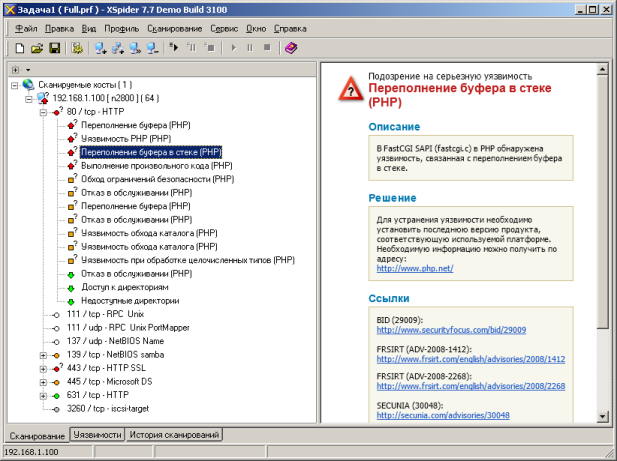Select the 3260 / tcp - iscsi-target row
This screenshot has width=617, height=461.
[108, 409]
